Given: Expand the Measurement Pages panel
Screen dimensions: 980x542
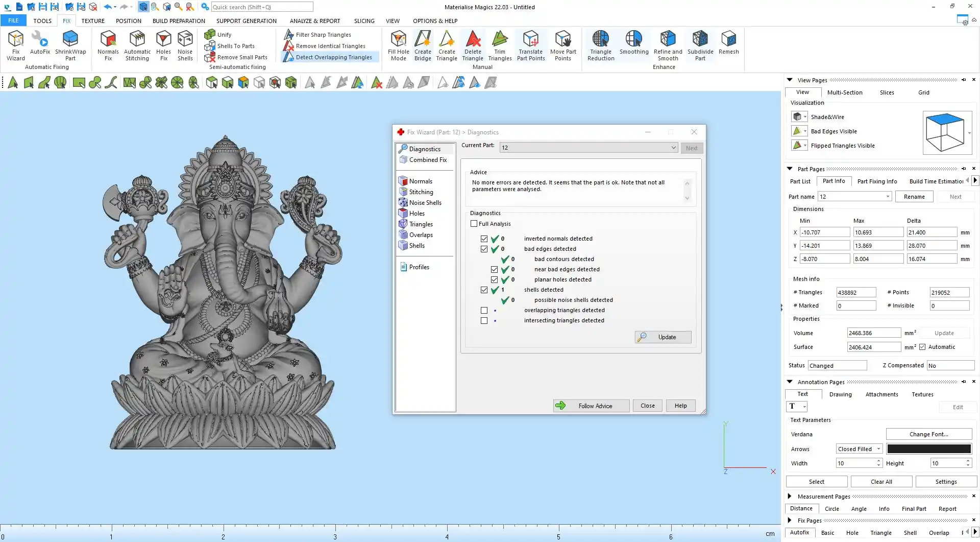Looking at the screenshot, I should tap(790, 496).
